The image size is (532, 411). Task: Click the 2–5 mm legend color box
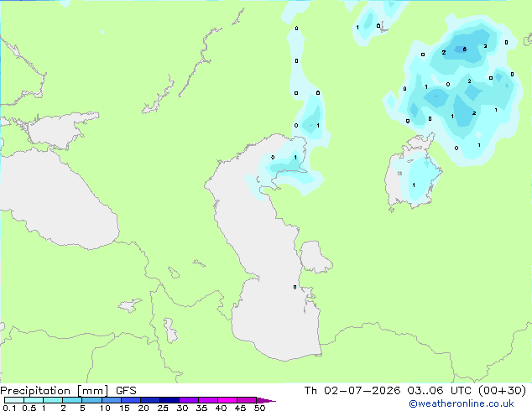pos(72,400)
